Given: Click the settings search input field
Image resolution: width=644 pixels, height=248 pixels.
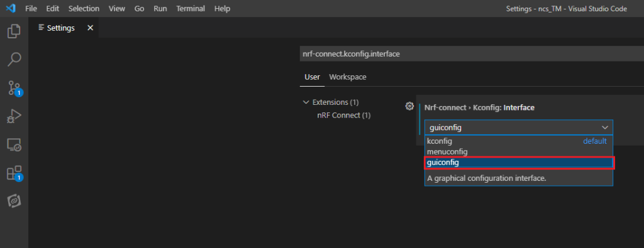Looking at the screenshot, I should point(472,54).
